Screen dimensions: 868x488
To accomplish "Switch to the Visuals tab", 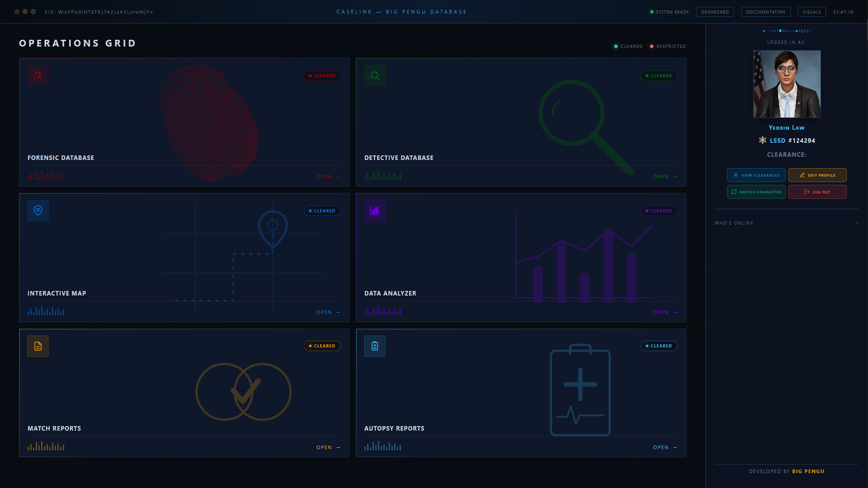I will point(811,12).
